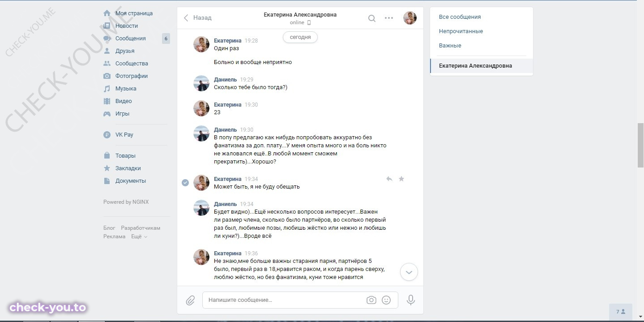The image size is (644, 322).
Task: Go back using the Назад chevron button
Action: click(x=197, y=18)
